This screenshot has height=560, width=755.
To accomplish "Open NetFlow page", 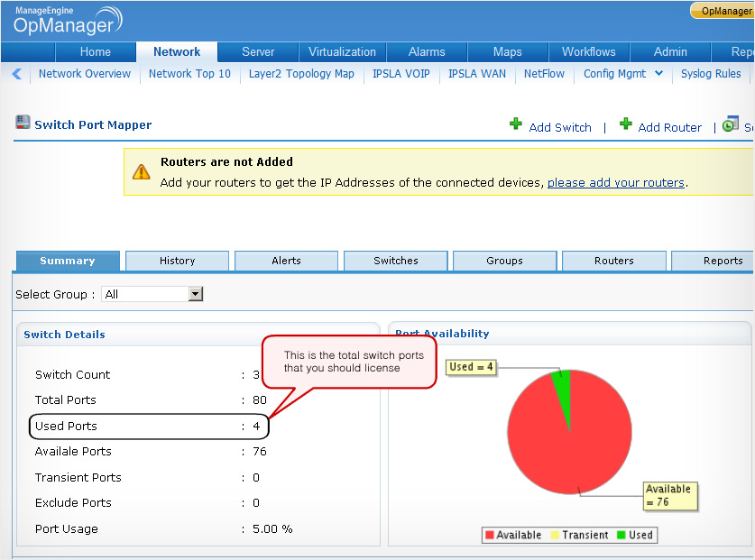I will pos(544,74).
